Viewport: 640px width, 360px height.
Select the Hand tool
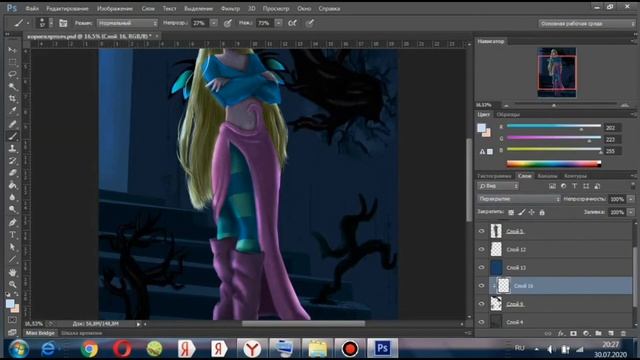[12, 272]
